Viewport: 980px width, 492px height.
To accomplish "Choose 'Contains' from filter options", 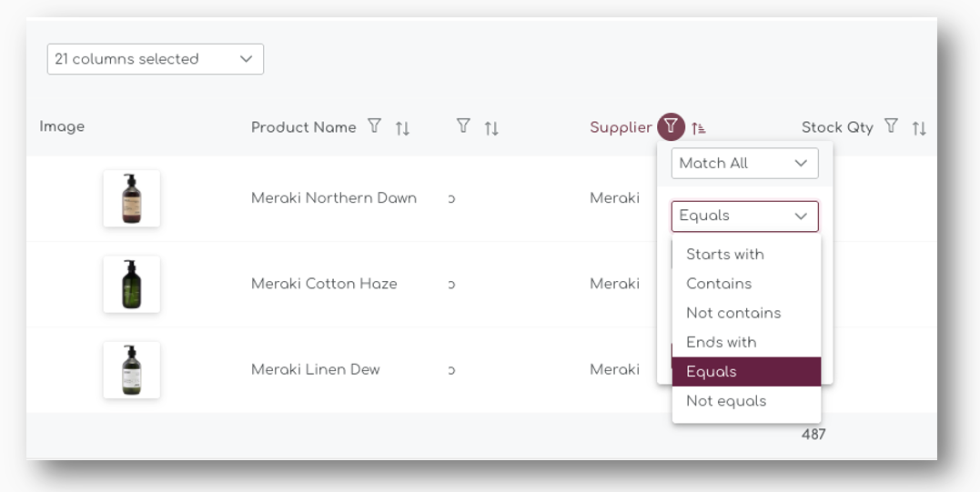I will [719, 284].
